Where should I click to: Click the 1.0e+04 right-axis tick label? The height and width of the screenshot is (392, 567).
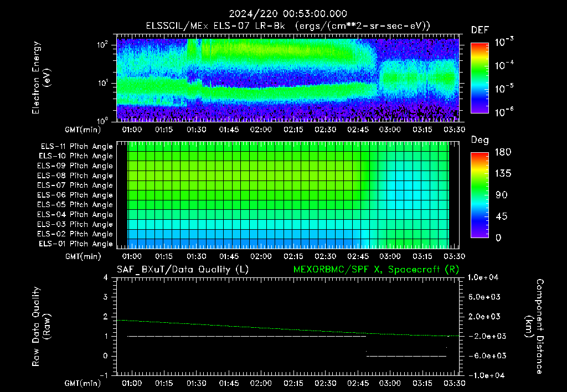pos(483,277)
